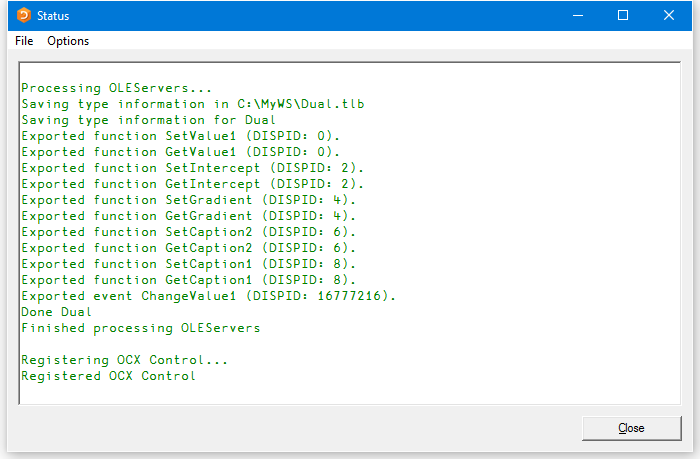Click the 'Exported function SetGradient' line
This screenshot has width=700, height=459.
click(x=188, y=200)
